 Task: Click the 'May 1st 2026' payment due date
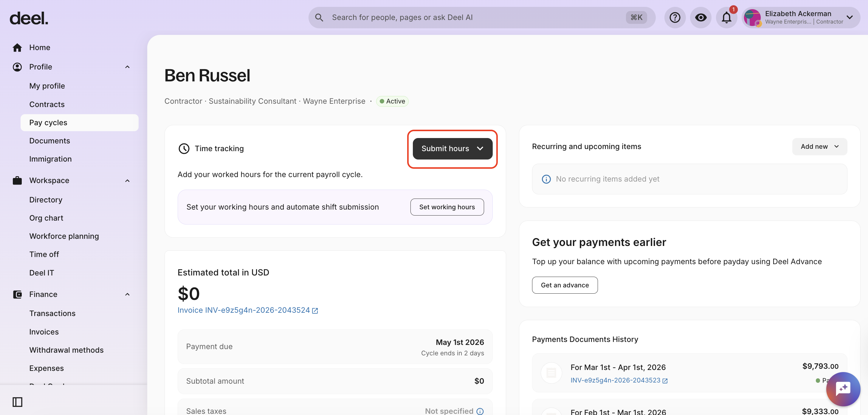pos(460,343)
